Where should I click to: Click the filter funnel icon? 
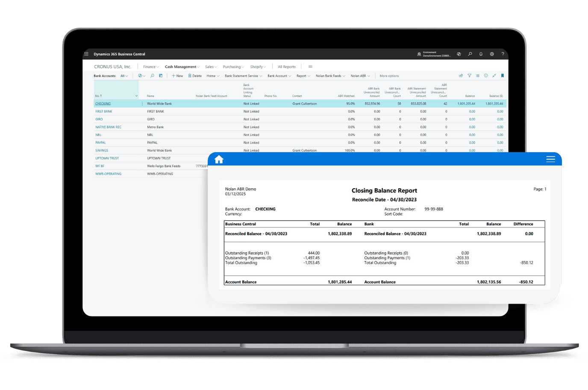point(469,76)
